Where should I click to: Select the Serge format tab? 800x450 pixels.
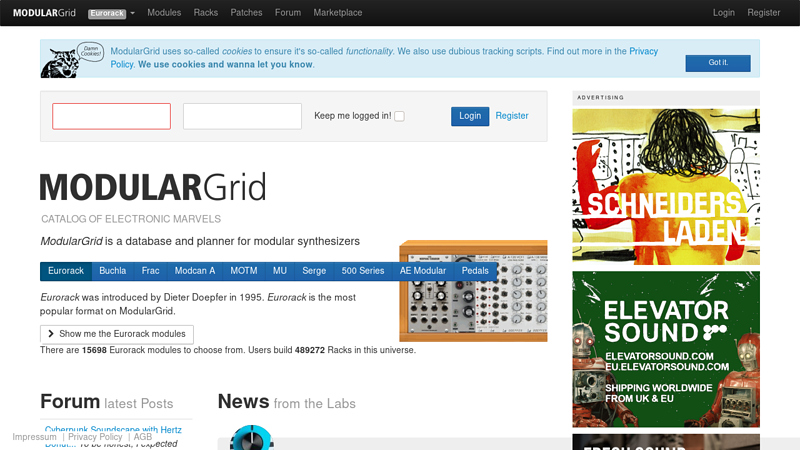tap(314, 271)
